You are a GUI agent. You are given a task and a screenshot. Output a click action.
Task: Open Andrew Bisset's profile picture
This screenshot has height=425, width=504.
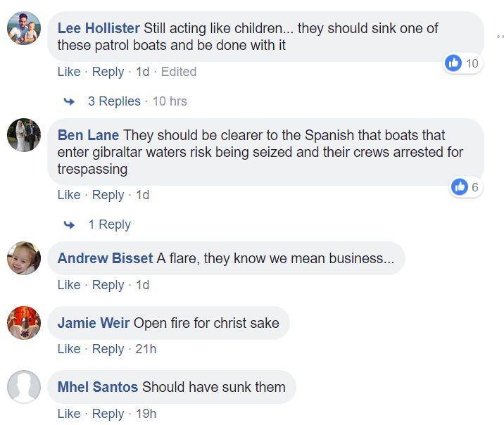24,258
